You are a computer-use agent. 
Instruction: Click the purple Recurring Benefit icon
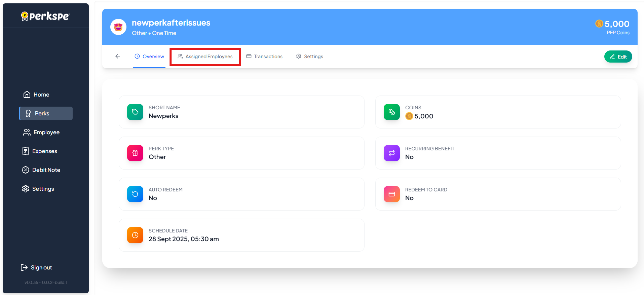[392, 153]
